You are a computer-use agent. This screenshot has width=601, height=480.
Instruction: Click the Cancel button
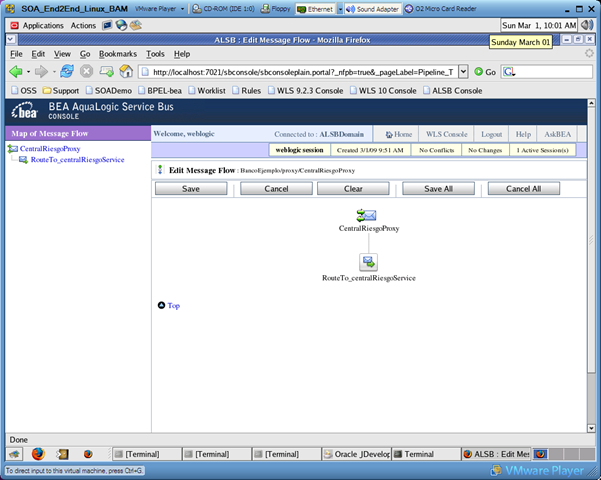(276, 189)
